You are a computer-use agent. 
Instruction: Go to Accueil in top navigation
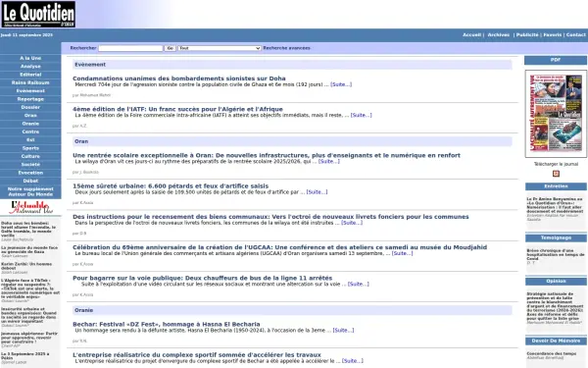[x=471, y=35]
